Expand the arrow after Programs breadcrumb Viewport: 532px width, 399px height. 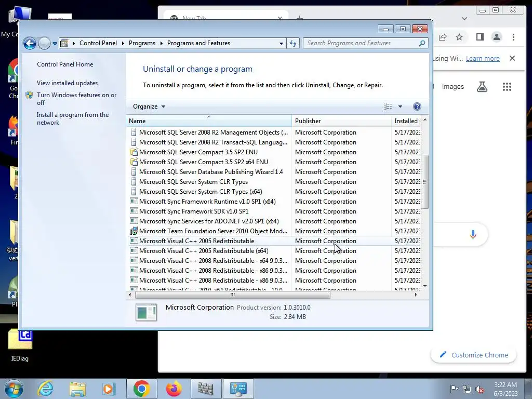click(161, 44)
